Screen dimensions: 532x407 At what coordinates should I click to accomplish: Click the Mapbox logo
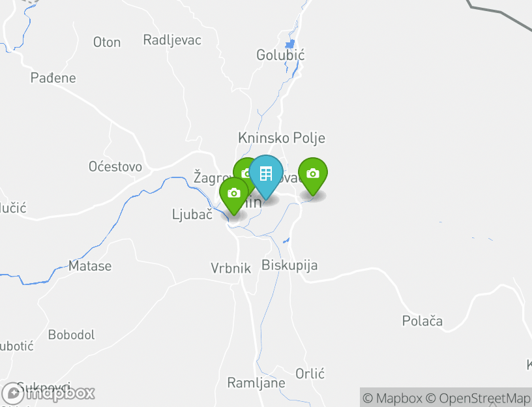48,393
